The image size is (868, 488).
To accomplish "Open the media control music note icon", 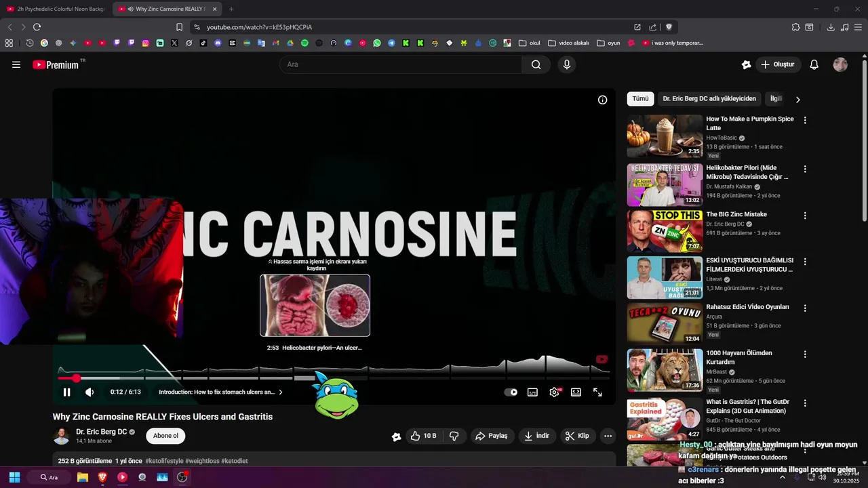I will [844, 27].
